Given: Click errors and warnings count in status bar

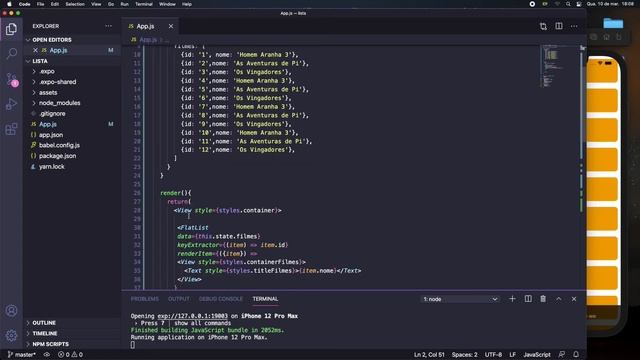Looking at the screenshot, I should pyautogui.click(x=70, y=355).
